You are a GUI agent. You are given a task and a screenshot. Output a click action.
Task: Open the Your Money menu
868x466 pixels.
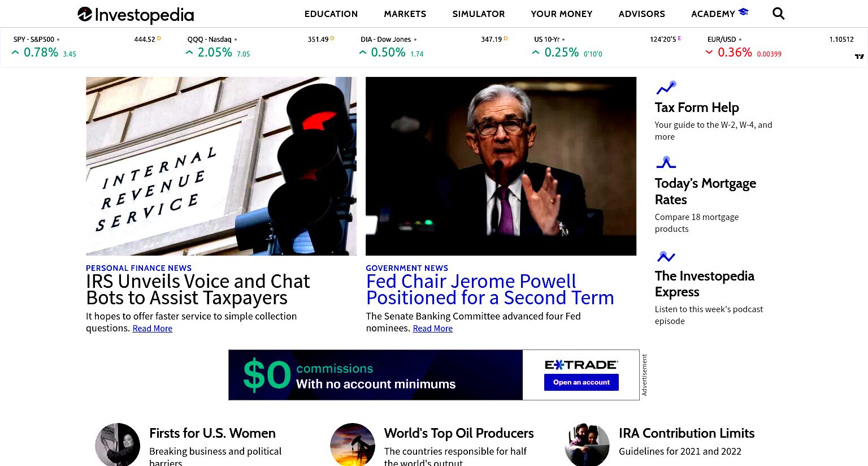tap(562, 14)
